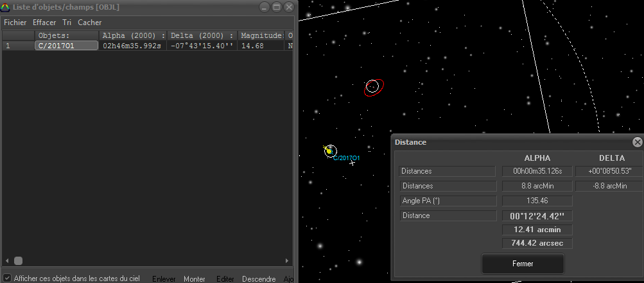Click the C/2017O1 label on sky map
The width and height of the screenshot is (644, 283).
pyautogui.click(x=347, y=158)
